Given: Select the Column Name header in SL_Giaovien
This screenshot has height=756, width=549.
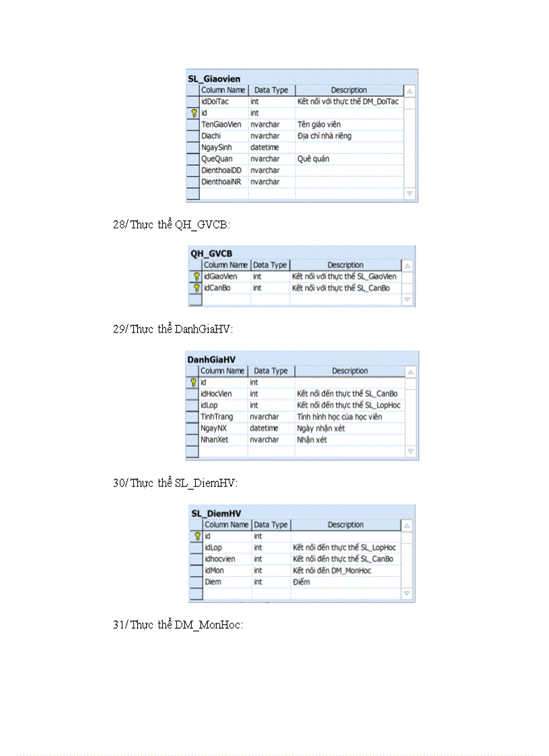Looking at the screenshot, I should point(223,90).
